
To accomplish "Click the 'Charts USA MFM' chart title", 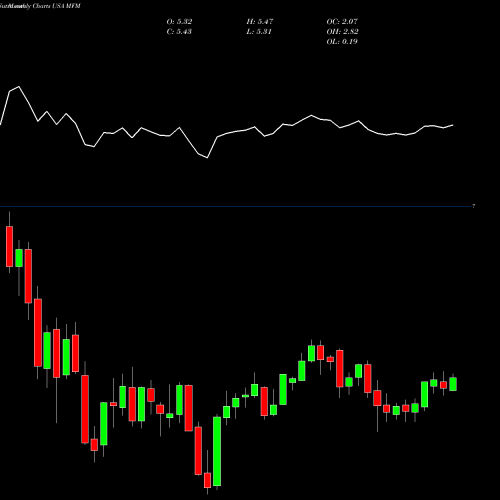I will (x=57, y=6).
